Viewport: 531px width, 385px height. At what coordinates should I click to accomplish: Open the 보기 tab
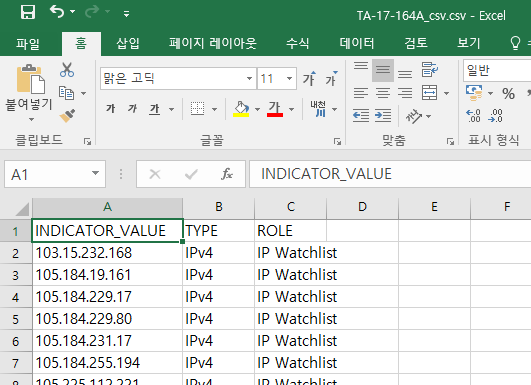[x=469, y=44]
